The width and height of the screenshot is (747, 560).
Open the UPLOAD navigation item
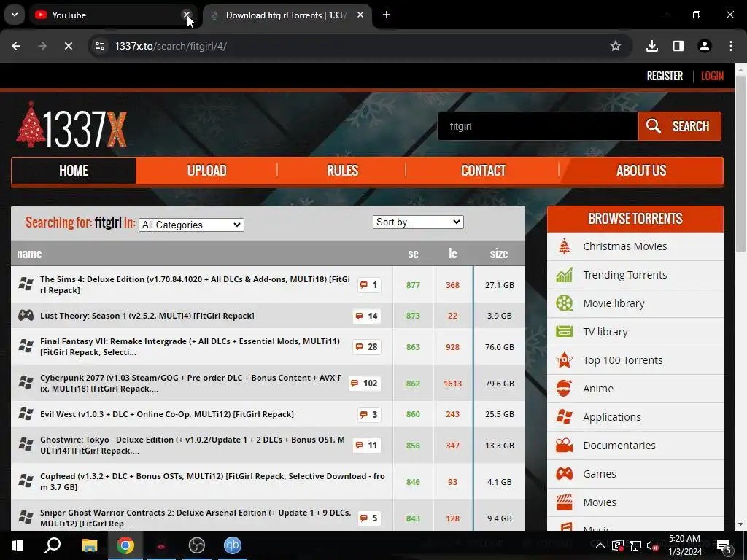[x=206, y=171]
